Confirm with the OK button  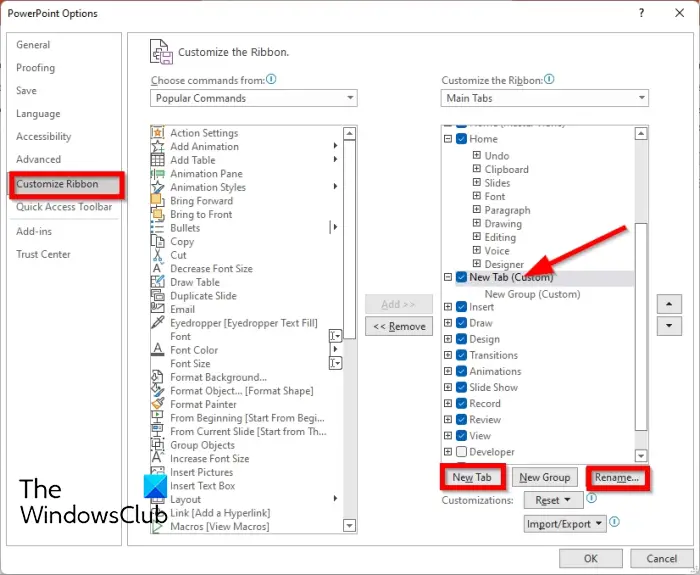[x=591, y=558]
